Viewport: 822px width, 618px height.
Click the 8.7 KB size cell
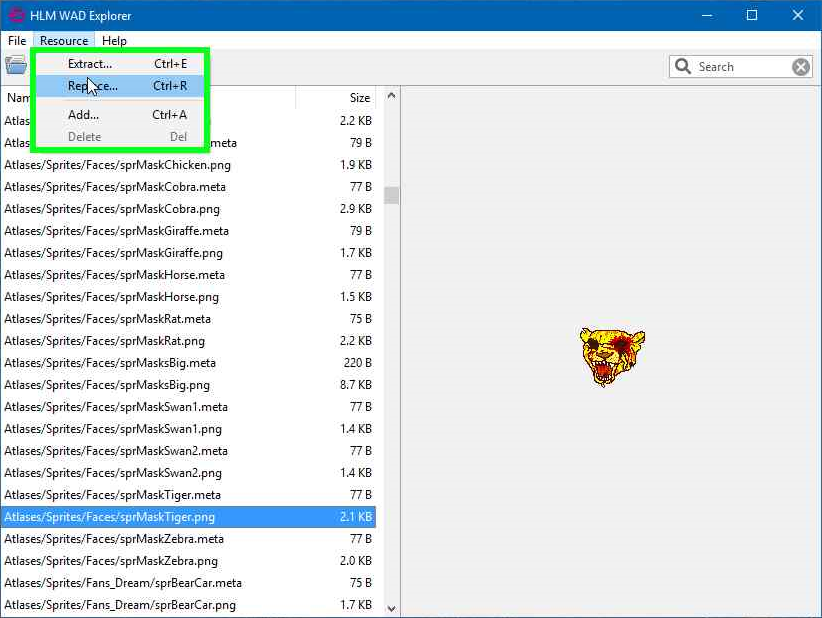coord(355,385)
